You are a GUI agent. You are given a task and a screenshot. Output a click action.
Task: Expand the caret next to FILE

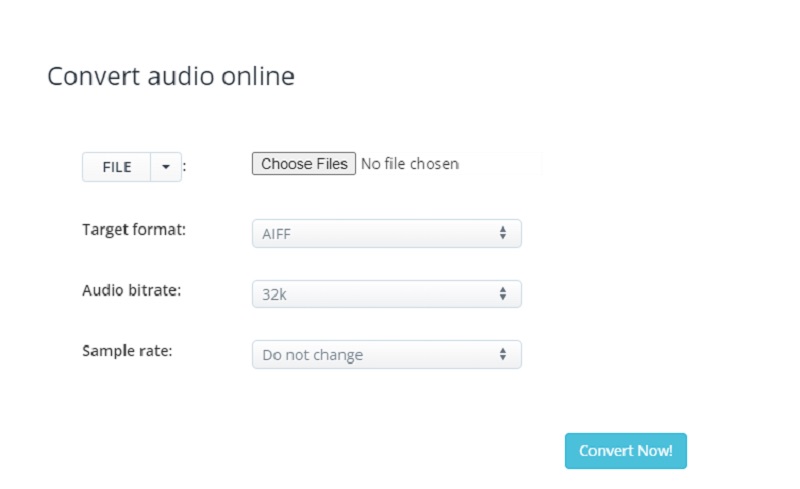(x=166, y=167)
